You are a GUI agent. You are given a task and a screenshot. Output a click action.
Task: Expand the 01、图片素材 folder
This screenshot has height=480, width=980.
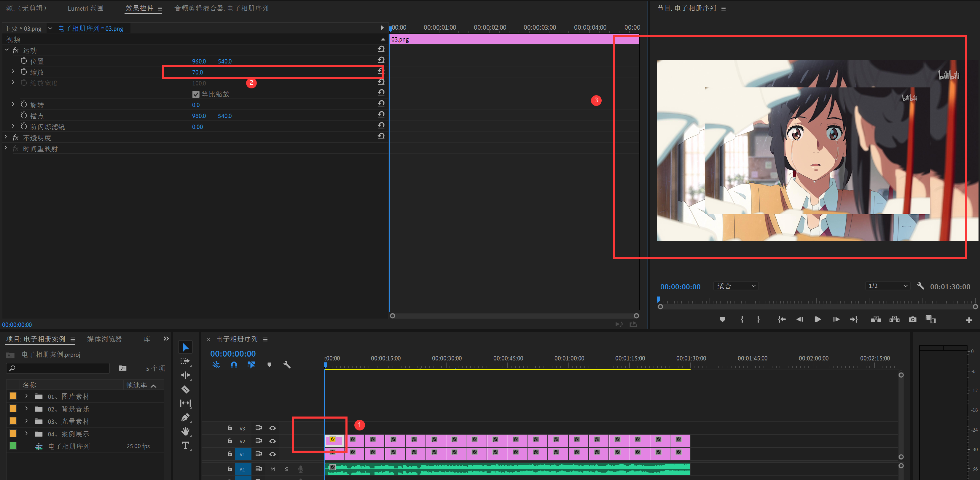coord(26,396)
